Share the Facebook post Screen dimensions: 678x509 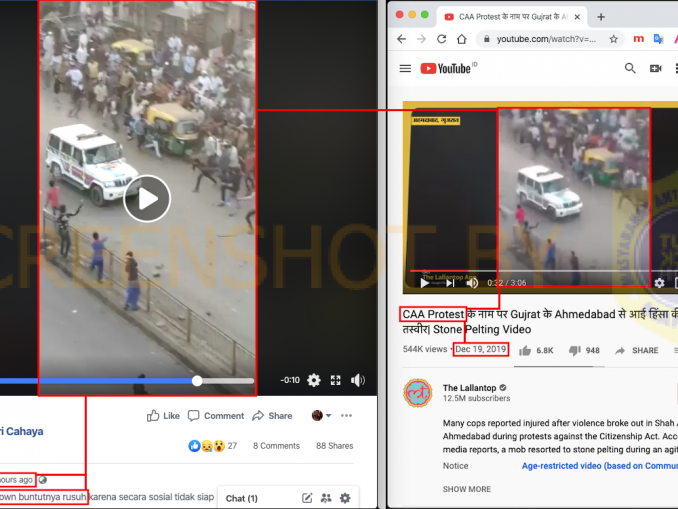point(272,416)
